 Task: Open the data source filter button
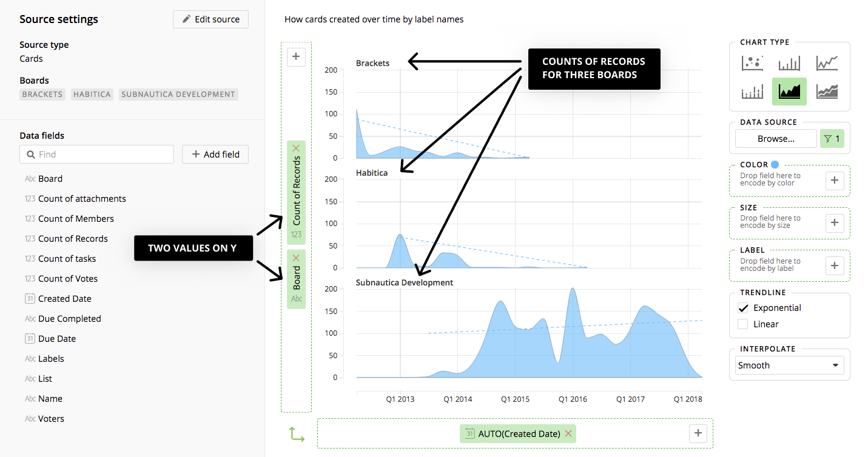coord(832,139)
